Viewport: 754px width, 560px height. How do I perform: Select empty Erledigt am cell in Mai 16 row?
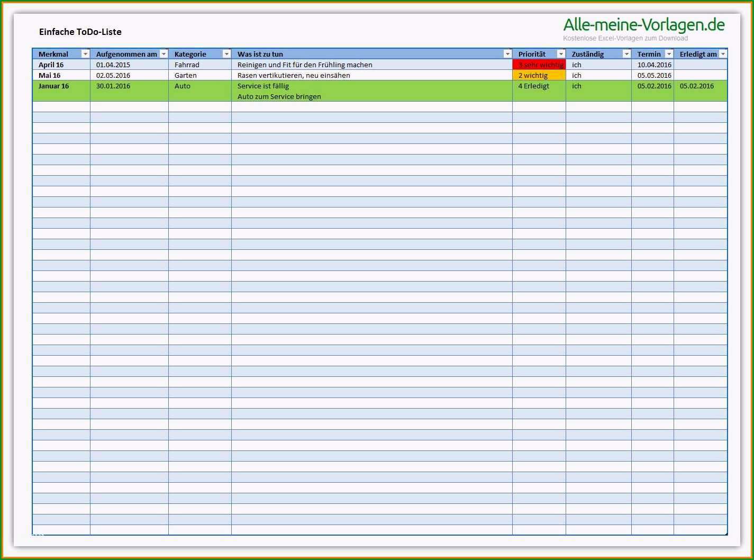point(701,75)
